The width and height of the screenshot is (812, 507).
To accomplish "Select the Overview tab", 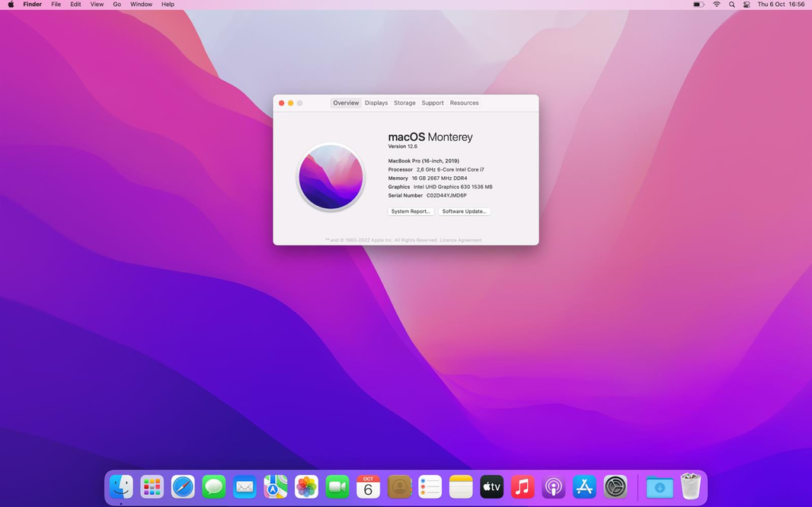I will coord(346,103).
